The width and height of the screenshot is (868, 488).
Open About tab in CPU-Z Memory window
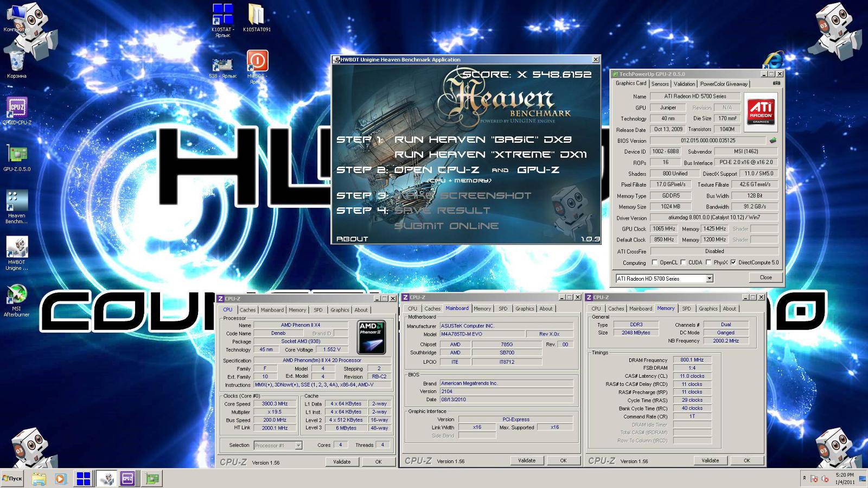pyautogui.click(x=730, y=309)
